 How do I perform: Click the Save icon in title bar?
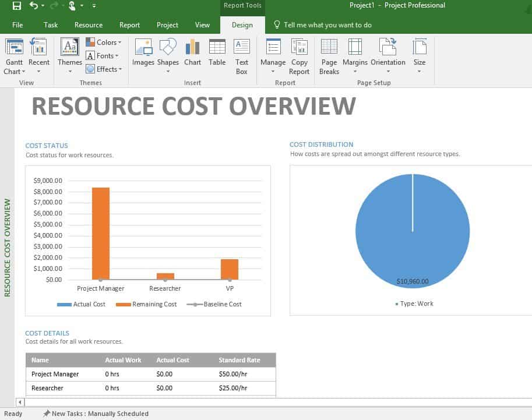[x=17, y=6]
